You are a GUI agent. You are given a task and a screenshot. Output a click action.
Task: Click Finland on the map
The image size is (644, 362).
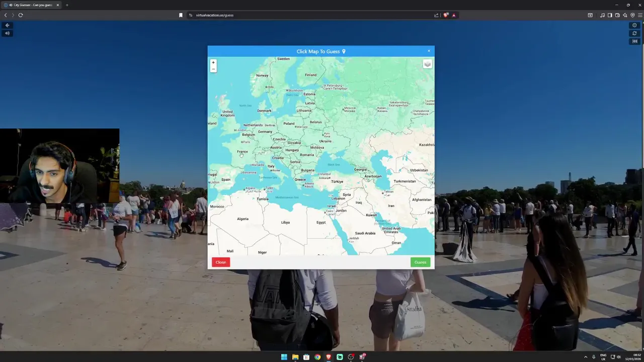click(310, 75)
